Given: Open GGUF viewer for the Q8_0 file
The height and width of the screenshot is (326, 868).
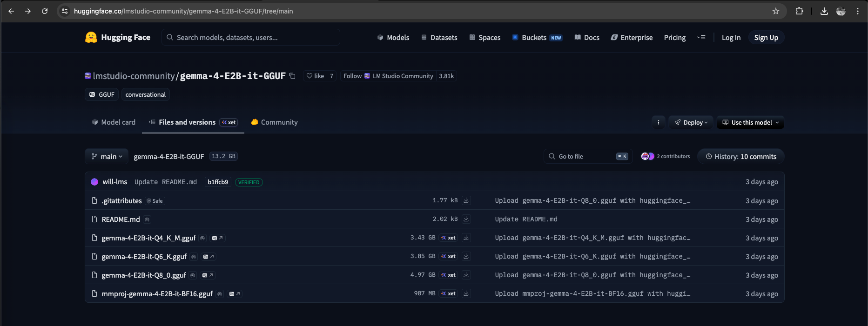Looking at the screenshot, I should [208, 275].
